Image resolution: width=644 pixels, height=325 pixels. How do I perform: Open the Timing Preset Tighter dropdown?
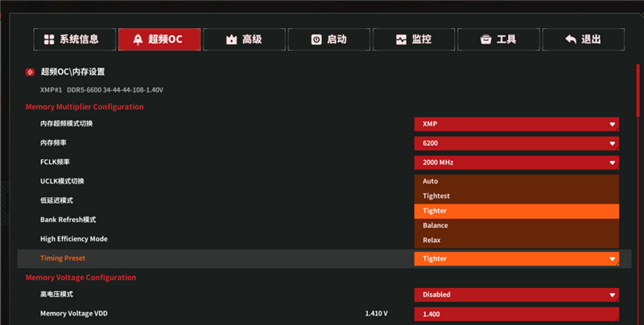(x=516, y=258)
